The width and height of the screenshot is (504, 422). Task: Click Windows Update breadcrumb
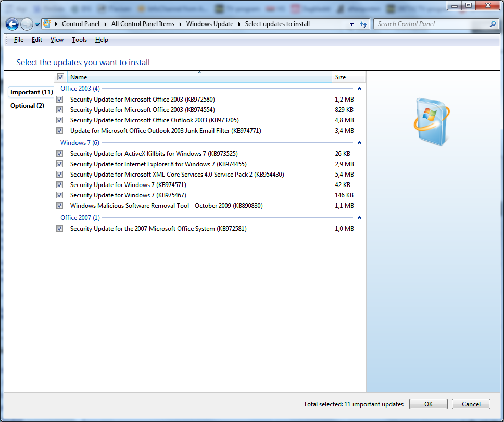(210, 24)
